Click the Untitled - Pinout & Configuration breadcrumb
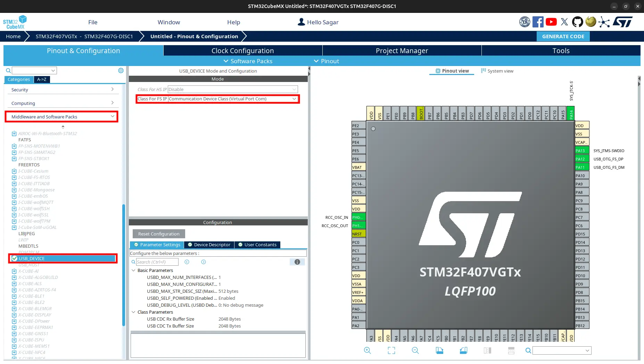 point(194,36)
